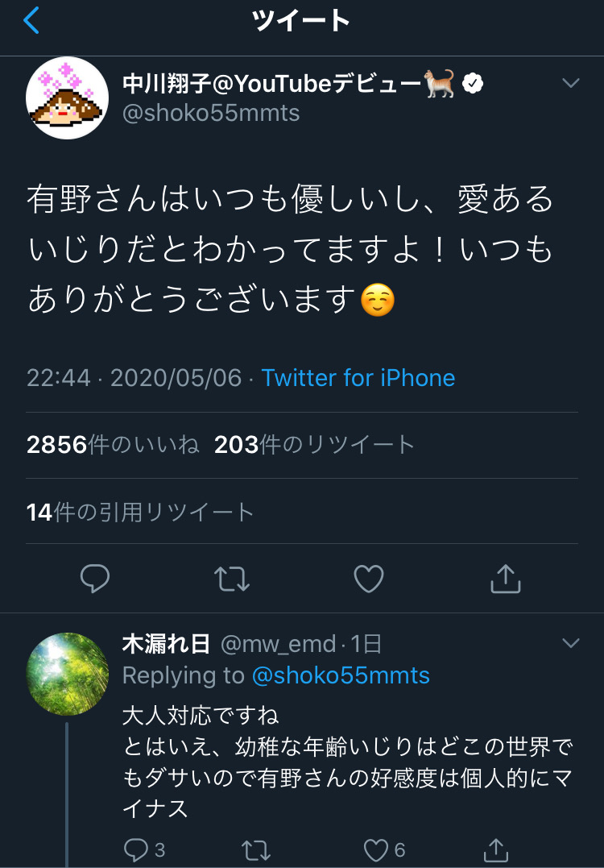Open 木漏れ日 username in reply
604x868 pixels.
pos(166,644)
